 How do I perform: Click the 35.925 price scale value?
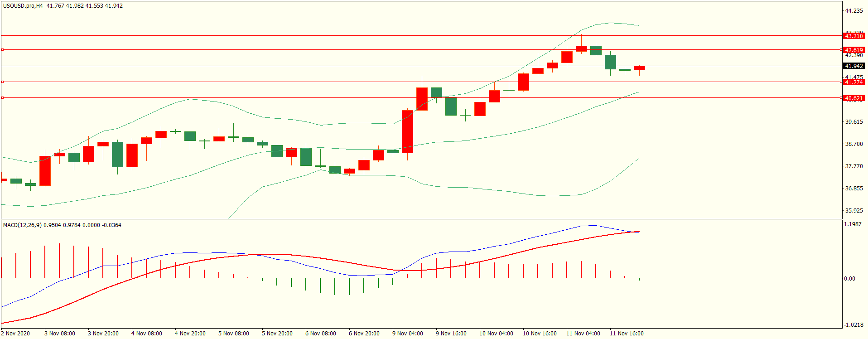tap(854, 211)
